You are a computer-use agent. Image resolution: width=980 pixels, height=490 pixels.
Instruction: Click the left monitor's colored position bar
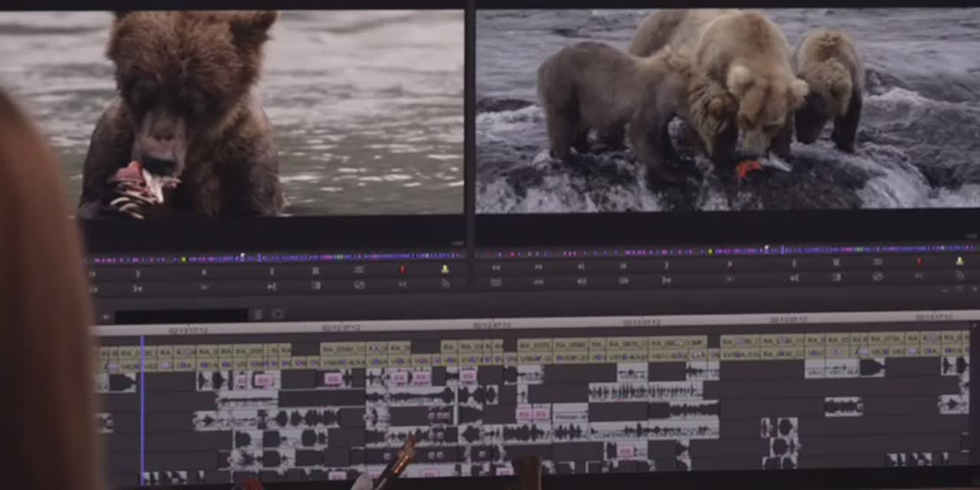[x=276, y=258]
